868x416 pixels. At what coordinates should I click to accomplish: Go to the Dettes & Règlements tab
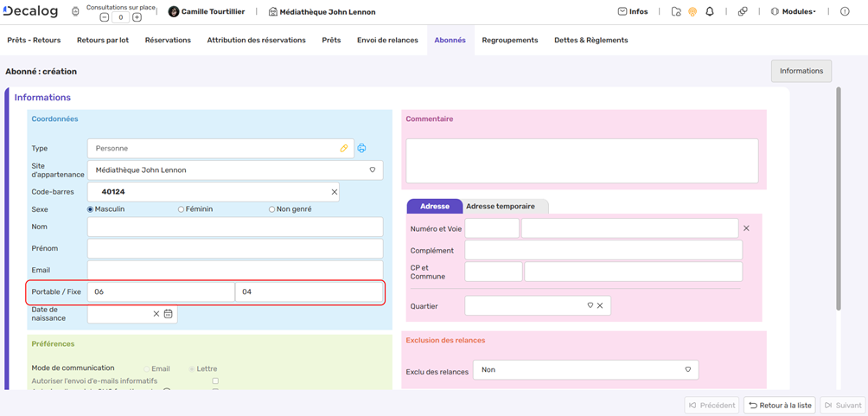point(590,41)
